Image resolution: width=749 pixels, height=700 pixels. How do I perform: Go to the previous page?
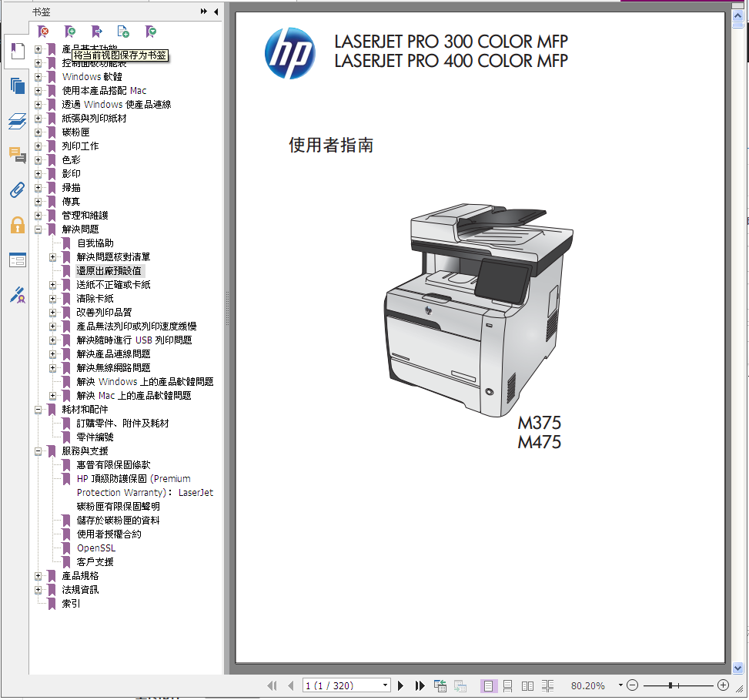point(291,686)
